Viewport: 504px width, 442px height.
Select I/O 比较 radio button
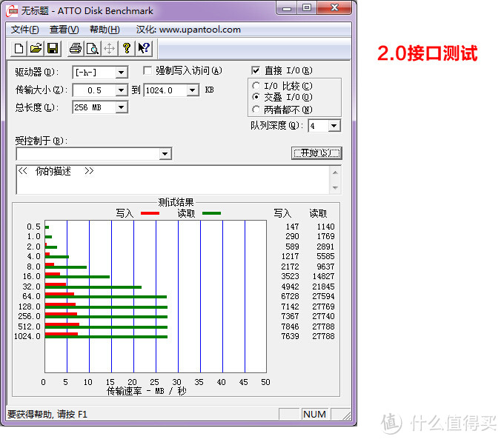[x=256, y=86]
